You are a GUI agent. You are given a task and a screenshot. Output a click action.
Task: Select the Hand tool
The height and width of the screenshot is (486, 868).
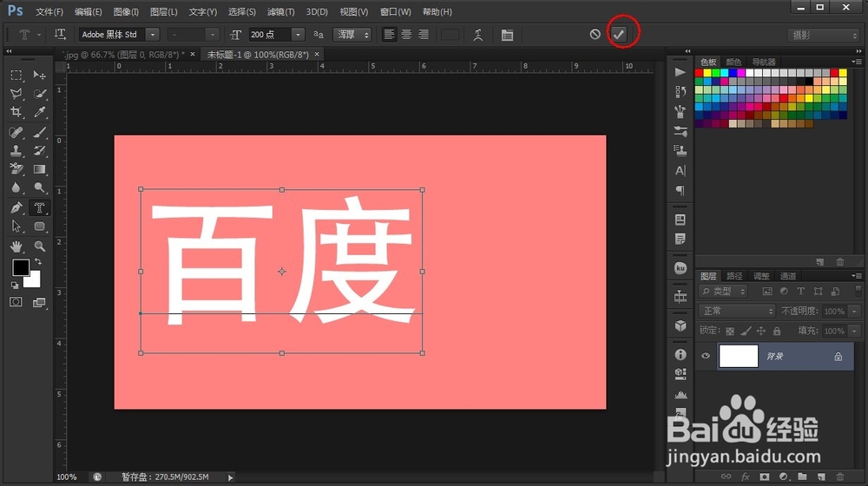click(16, 246)
